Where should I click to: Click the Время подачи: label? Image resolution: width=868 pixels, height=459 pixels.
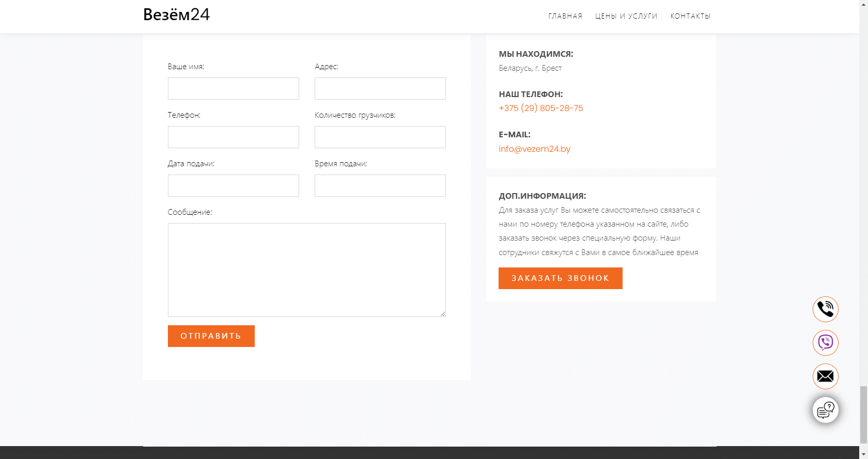(x=341, y=164)
